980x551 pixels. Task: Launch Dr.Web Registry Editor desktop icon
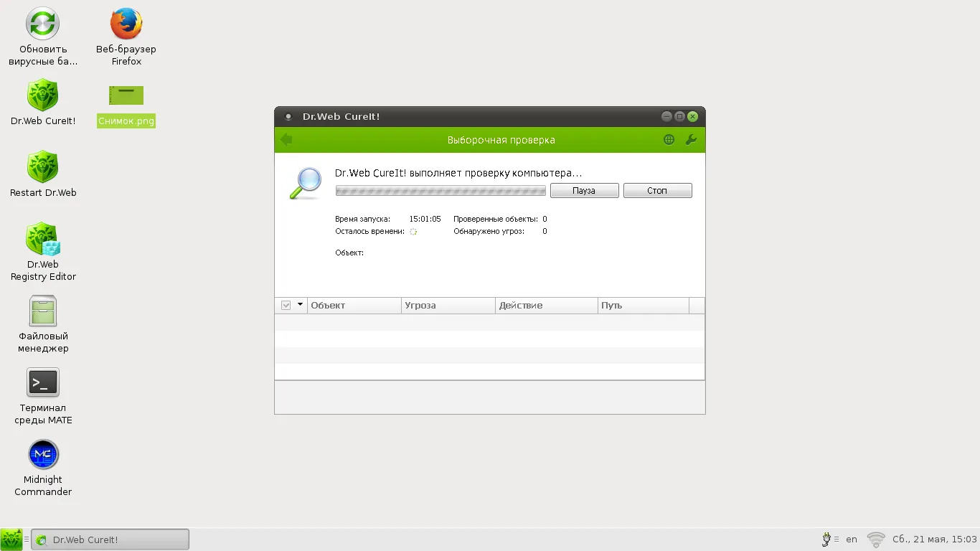click(42, 240)
